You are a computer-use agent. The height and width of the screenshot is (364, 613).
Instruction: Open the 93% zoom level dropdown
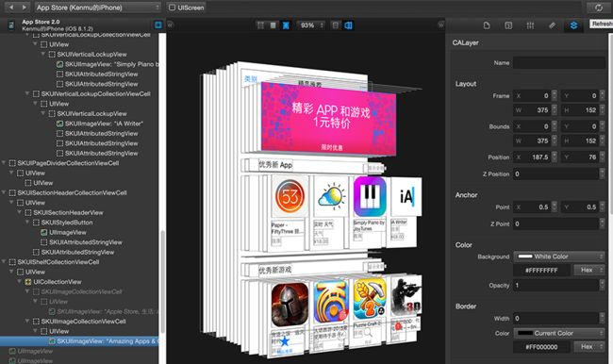(311, 25)
